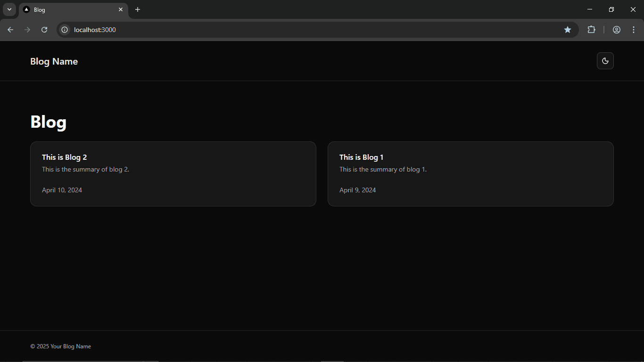This screenshot has width=644, height=362.
Task: Open the tab search chevron
Action: [x=9, y=9]
